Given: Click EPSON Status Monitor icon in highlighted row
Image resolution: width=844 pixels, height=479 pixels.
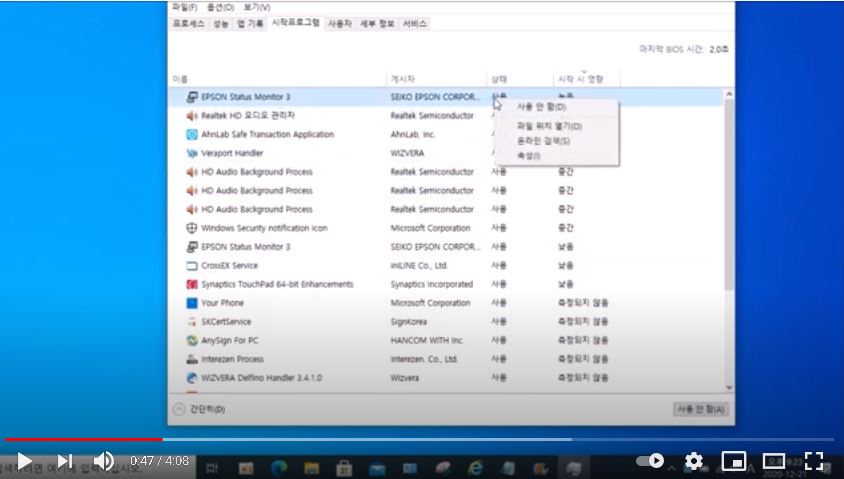Looking at the screenshot, I should [x=192, y=97].
